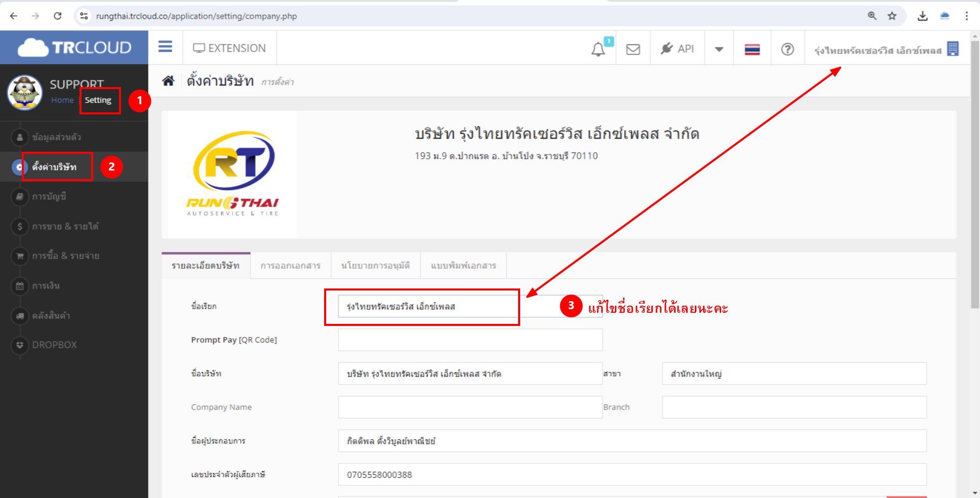Click the browser back arrow

pos(14,16)
